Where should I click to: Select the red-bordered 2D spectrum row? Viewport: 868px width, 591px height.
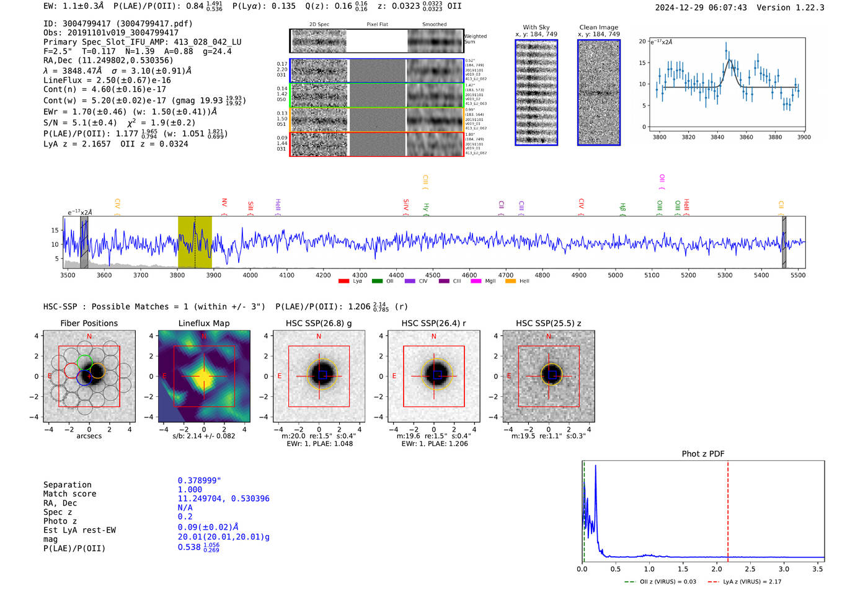[376, 144]
